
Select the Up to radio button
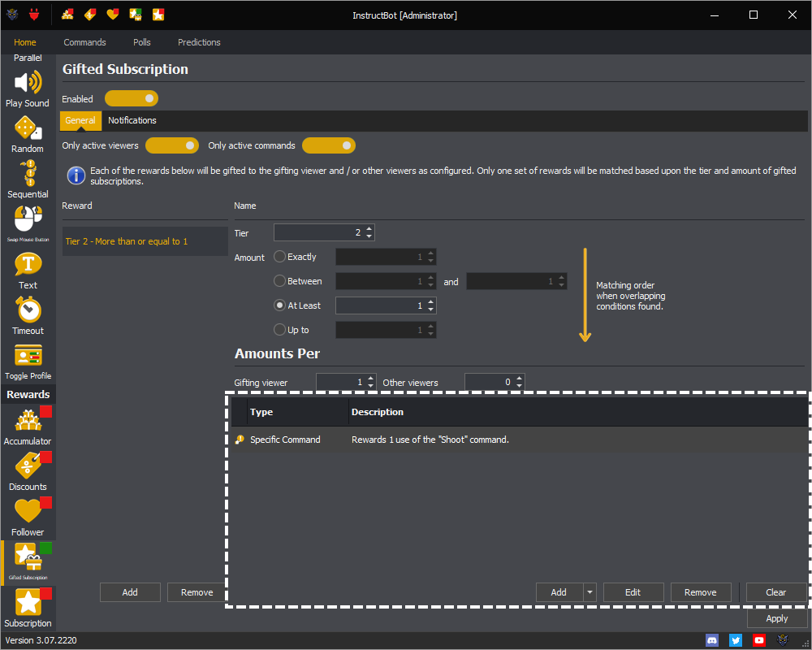tap(279, 330)
